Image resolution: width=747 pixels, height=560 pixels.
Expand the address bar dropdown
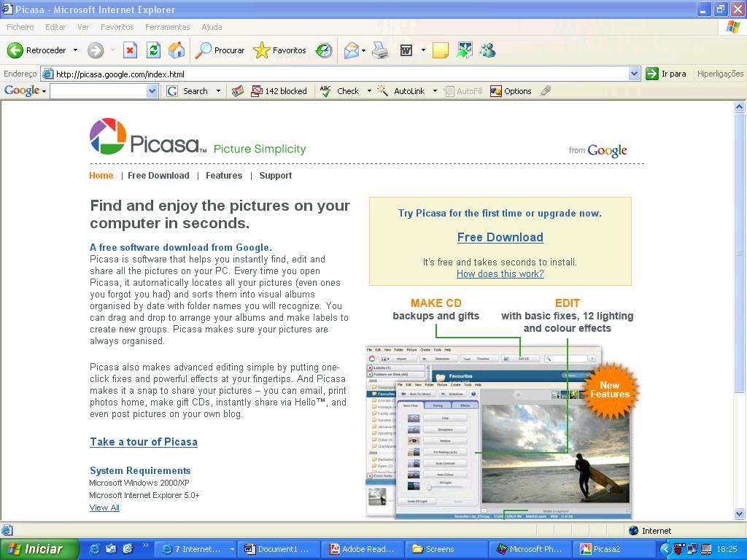point(634,74)
